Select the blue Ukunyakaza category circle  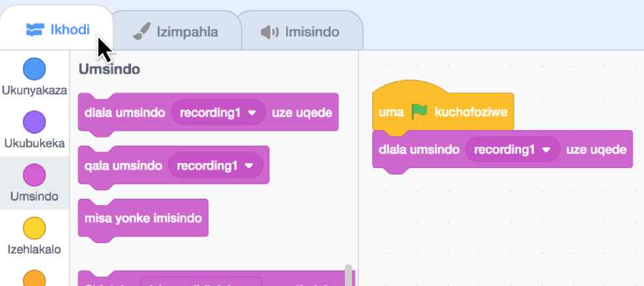(34, 69)
